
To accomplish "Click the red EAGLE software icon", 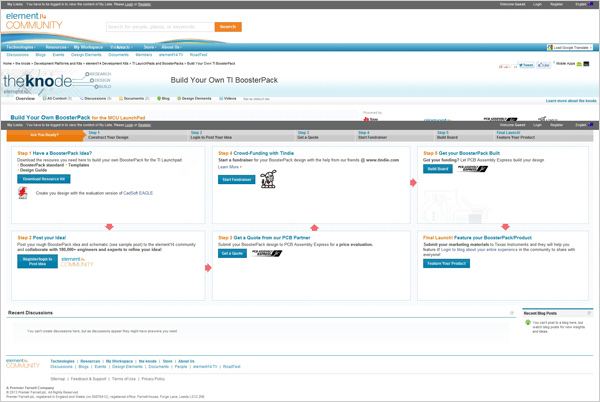I will pyautogui.click(x=23, y=193).
